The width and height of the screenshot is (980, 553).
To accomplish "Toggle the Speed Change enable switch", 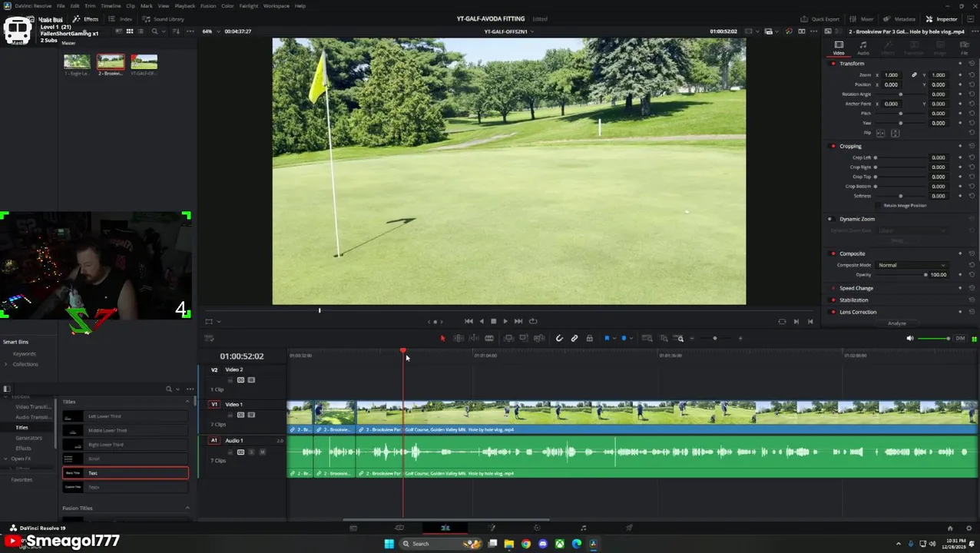I will [x=833, y=288].
